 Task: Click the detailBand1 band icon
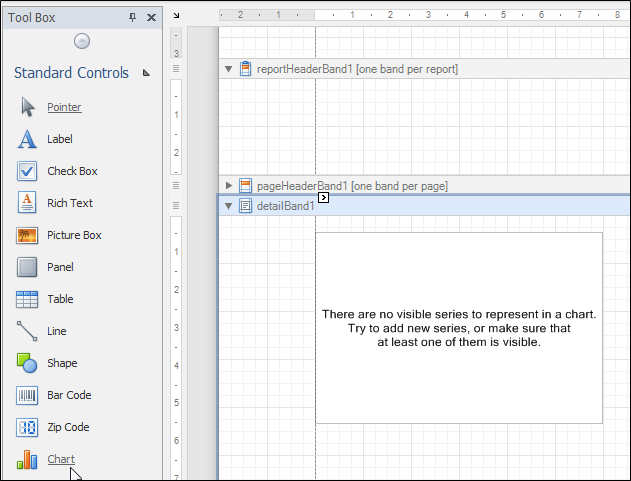click(245, 206)
